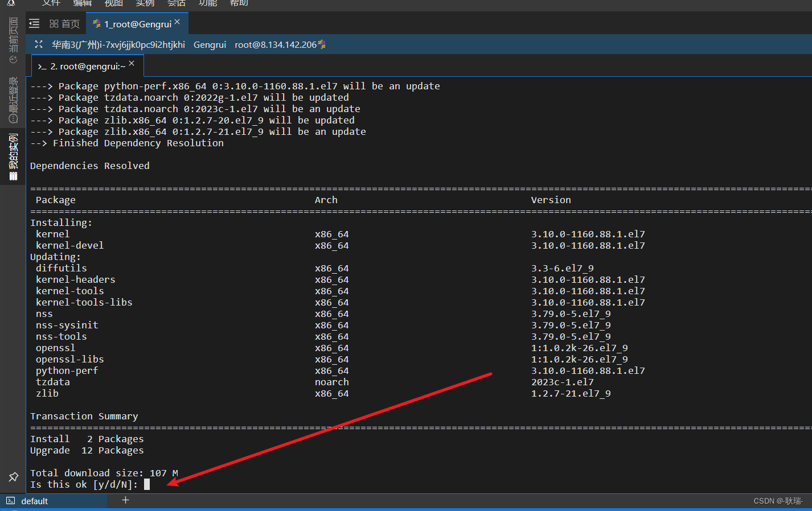Click the 'Installing:' section label
The height and width of the screenshot is (511, 812).
[x=61, y=222]
